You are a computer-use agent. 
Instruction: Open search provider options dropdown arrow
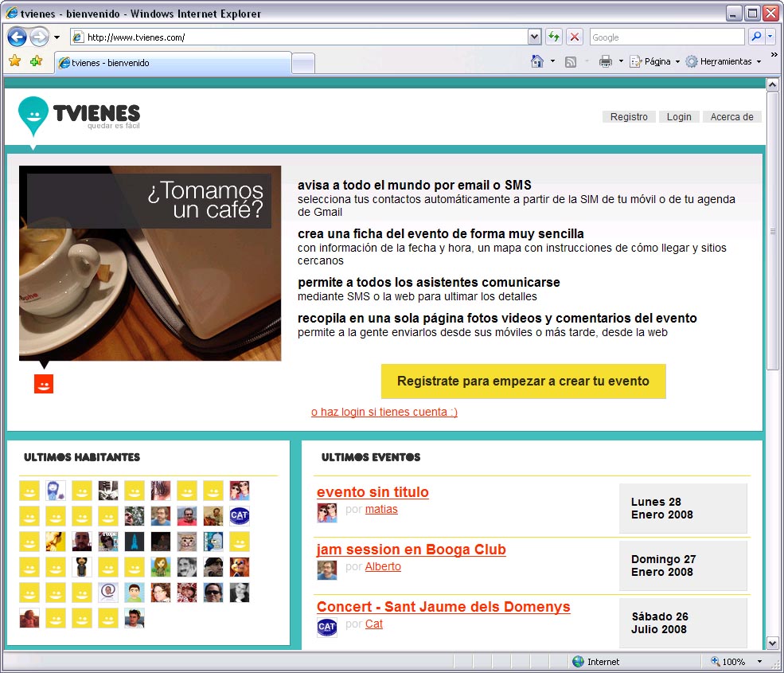click(x=770, y=37)
